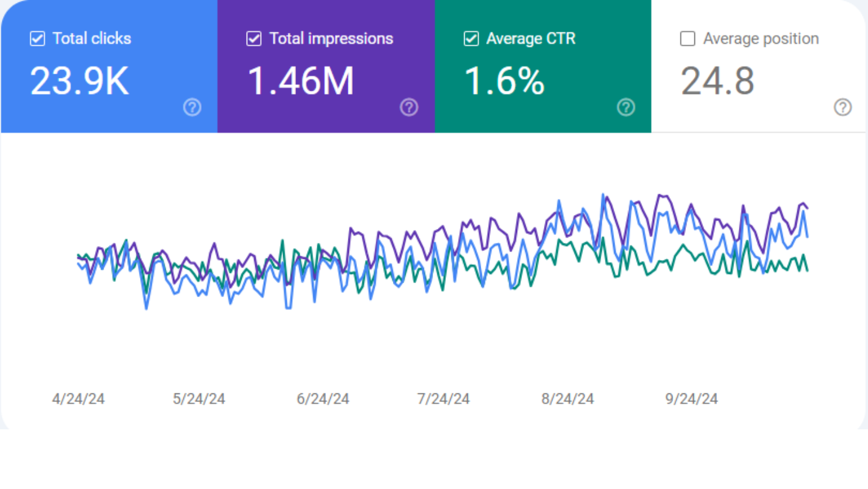Click the 4/24/24 date axis label
The height and width of the screenshot is (489, 868).
coord(79,399)
